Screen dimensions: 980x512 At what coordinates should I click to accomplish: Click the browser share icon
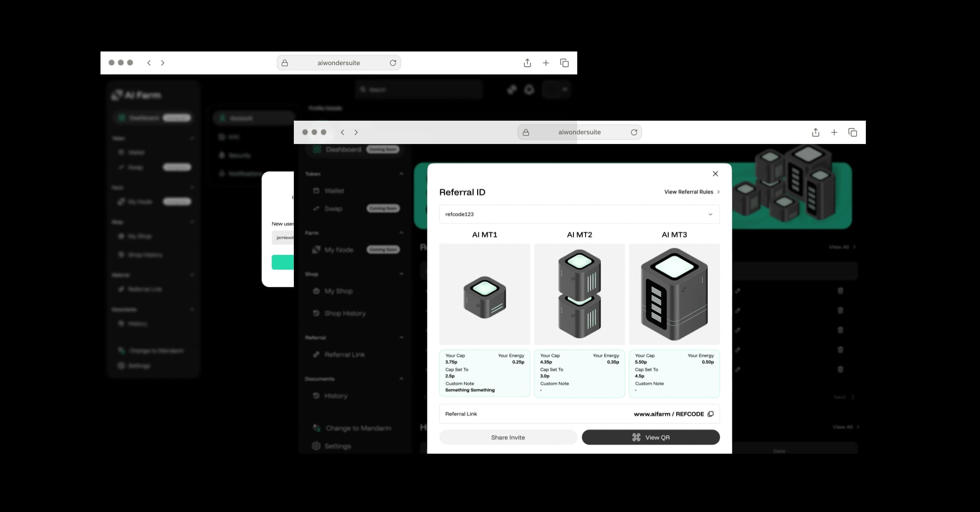click(x=816, y=132)
